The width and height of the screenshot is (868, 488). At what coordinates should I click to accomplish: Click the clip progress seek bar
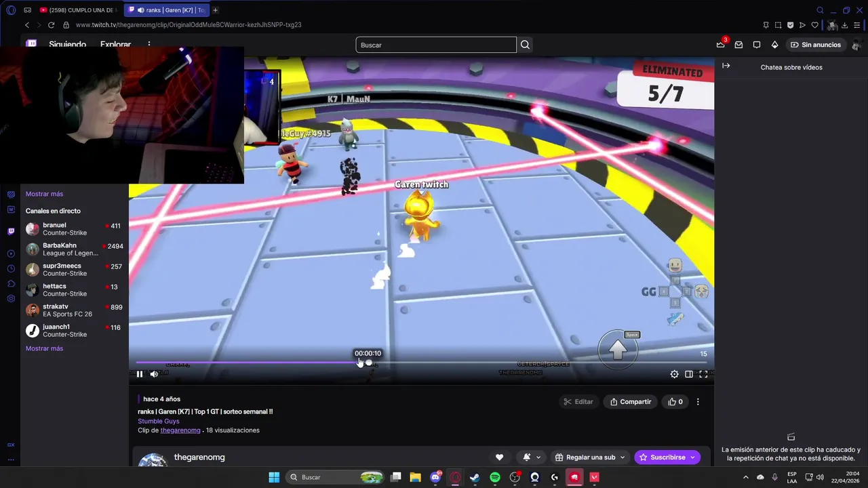(421, 363)
